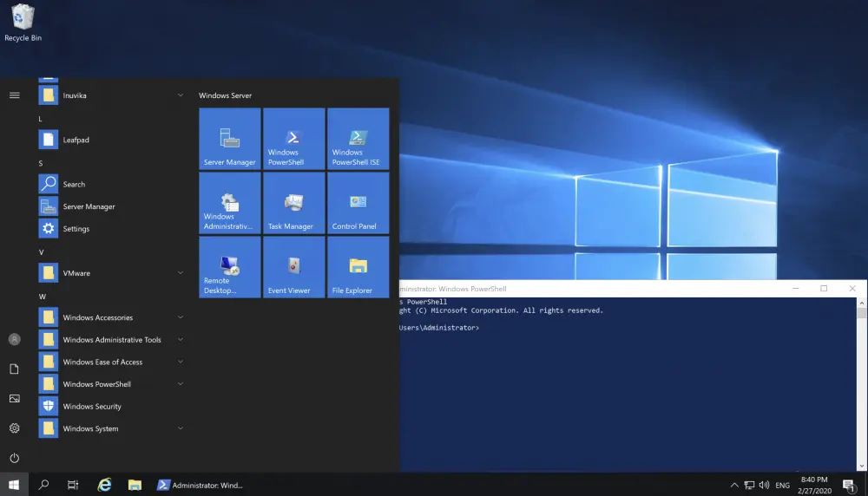868x496 pixels.
Task: Expand Windows Administrative Tools folder chevron
Action: pyautogui.click(x=181, y=340)
